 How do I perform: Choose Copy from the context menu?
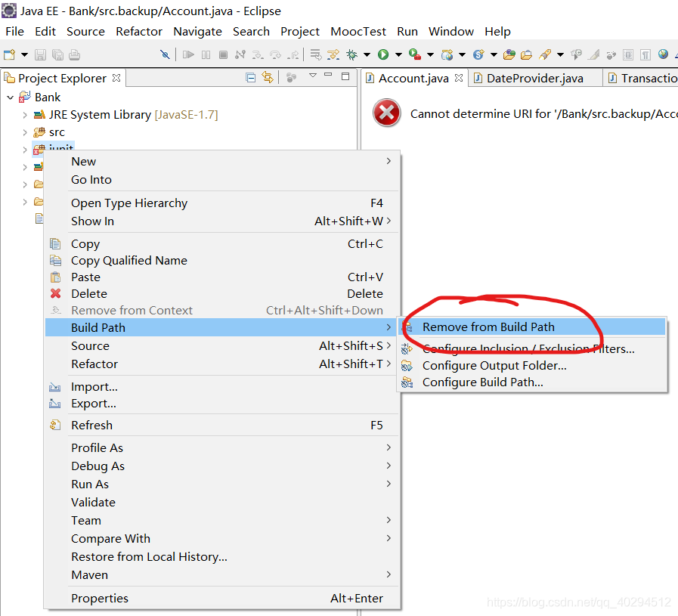pos(223,244)
